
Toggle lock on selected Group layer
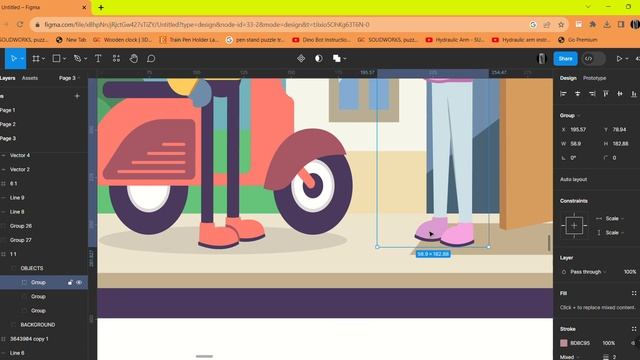(70, 282)
